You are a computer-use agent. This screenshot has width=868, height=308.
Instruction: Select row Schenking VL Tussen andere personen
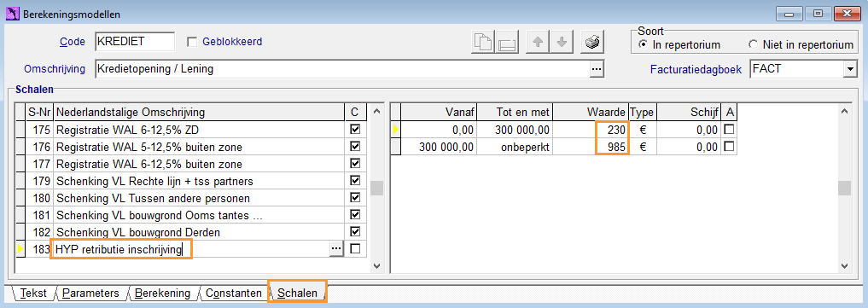tap(199, 197)
